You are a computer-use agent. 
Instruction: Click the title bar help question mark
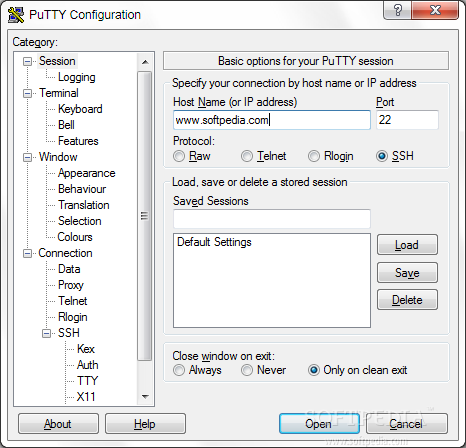pyautogui.click(x=398, y=10)
